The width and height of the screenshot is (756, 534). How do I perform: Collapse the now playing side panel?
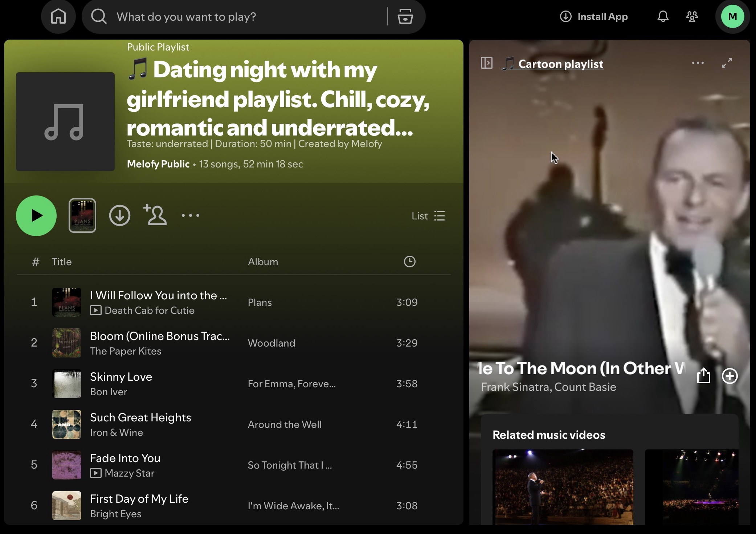[x=486, y=63]
